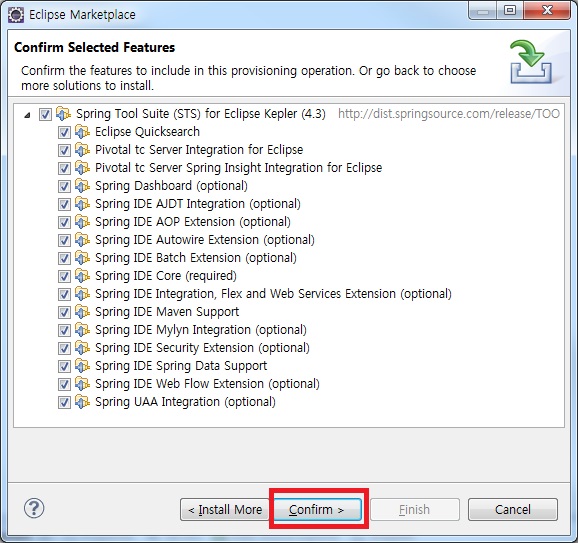Uncheck the Spring Tool Suite (STS) parent checkbox
Image resolution: width=578 pixels, height=543 pixels.
pos(45,114)
